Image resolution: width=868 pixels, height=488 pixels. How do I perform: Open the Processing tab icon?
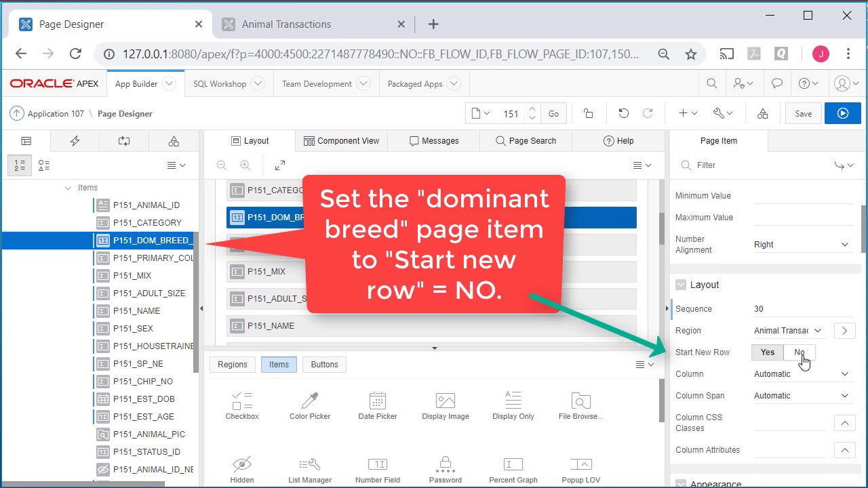(124, 141)
